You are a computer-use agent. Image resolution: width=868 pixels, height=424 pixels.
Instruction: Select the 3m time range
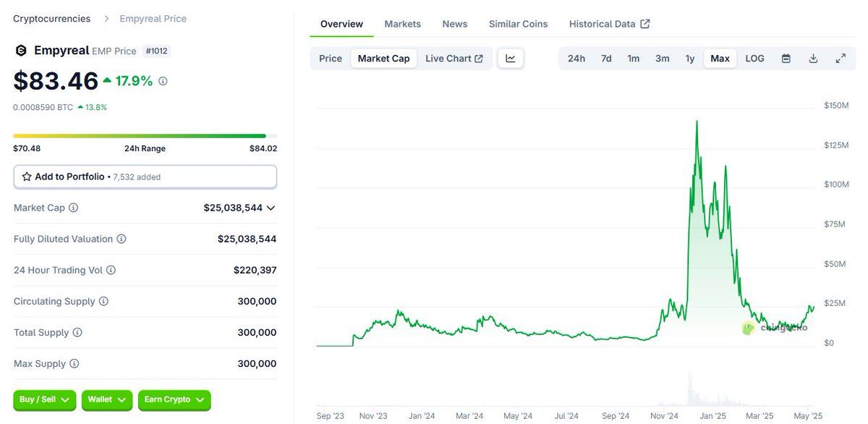663,59
